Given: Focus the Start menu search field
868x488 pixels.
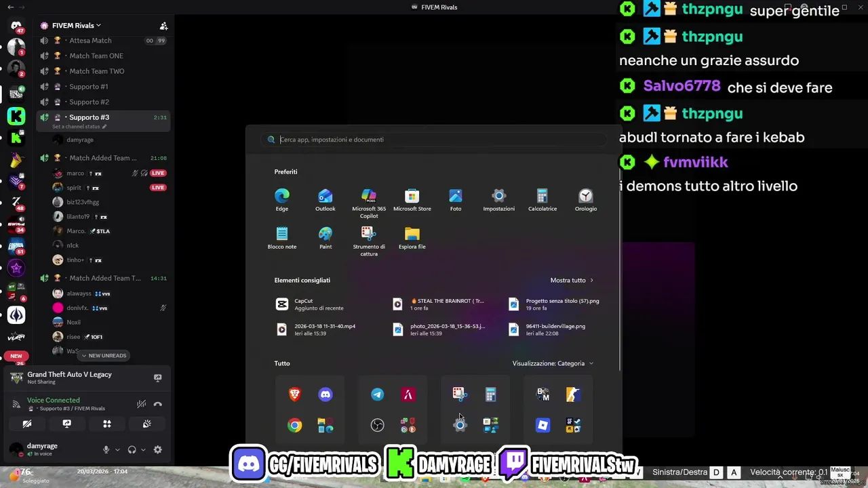Looking at the screenshot, I should 434,140.
